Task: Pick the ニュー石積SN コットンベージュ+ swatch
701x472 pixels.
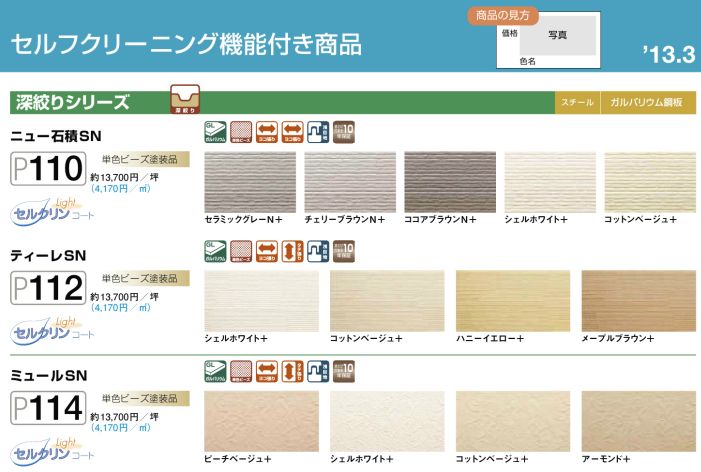Action: [x=650, y=182]
